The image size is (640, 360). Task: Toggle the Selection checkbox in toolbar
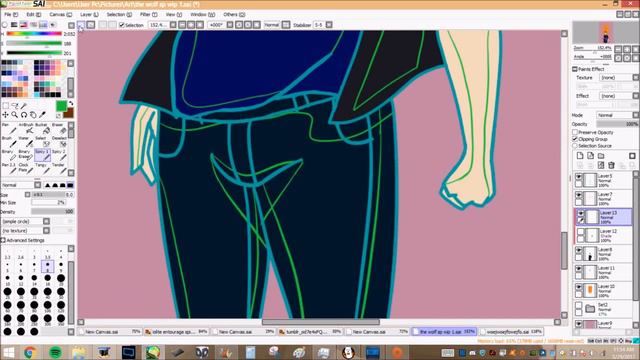click(121, 25)
